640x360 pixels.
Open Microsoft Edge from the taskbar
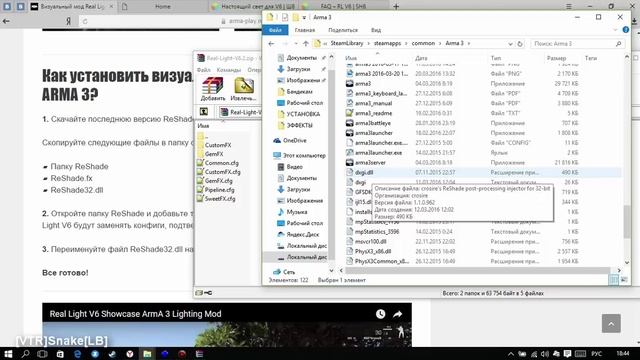click(77, 353)
